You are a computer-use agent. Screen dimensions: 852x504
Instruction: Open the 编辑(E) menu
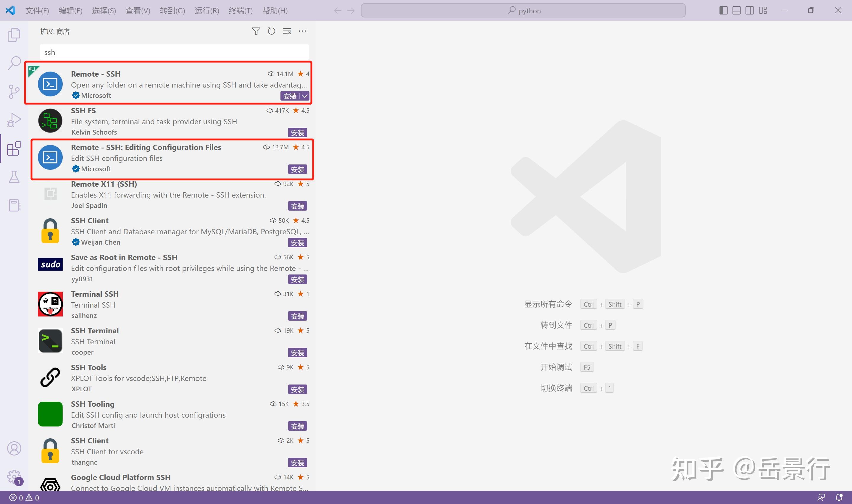point(70,11)
